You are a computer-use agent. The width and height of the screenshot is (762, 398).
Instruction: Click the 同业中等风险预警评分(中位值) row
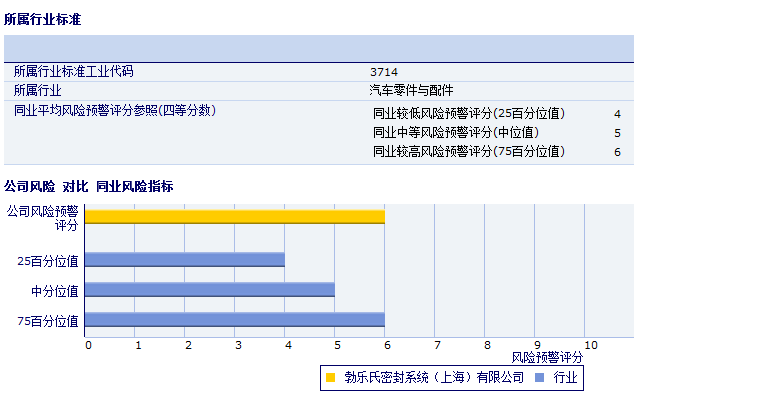(497, 133)
